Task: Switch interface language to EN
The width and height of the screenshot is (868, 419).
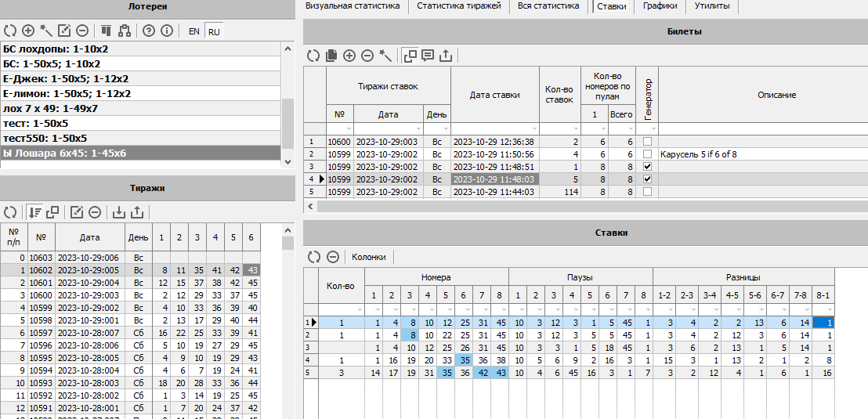Action: pyautogui.click(x=193, y=31)
